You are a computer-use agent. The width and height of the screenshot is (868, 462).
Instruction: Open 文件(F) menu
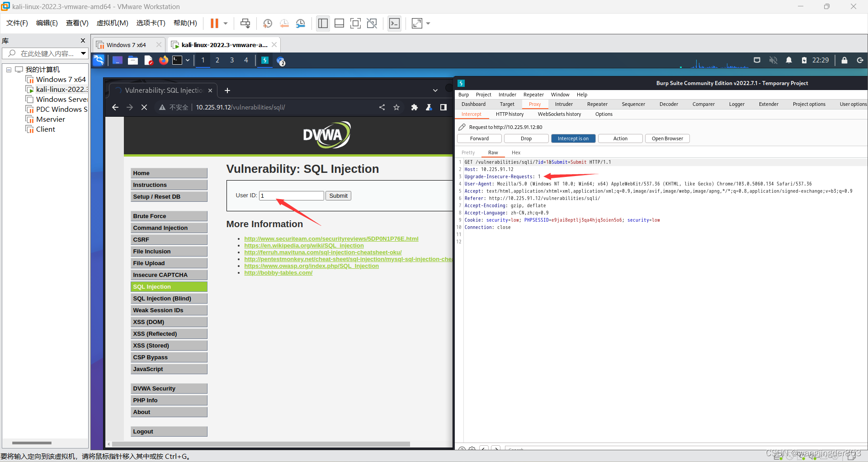tap(17, 23)
